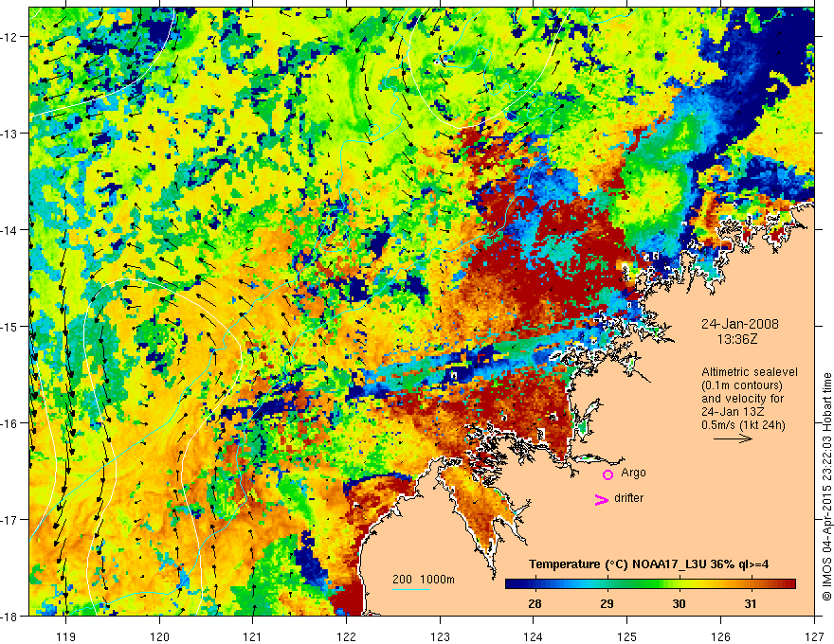Click the '200 1000m' depth contour label
This screenshot has height=644, width=834.
click(424, 580)
